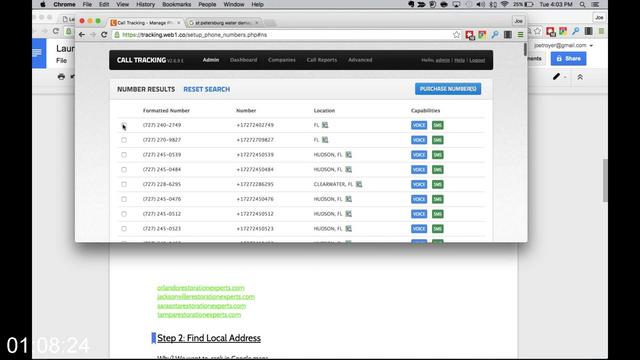Open the History menu
The height and width of the screenshot is (360, 640).
(x=145, y=4)
